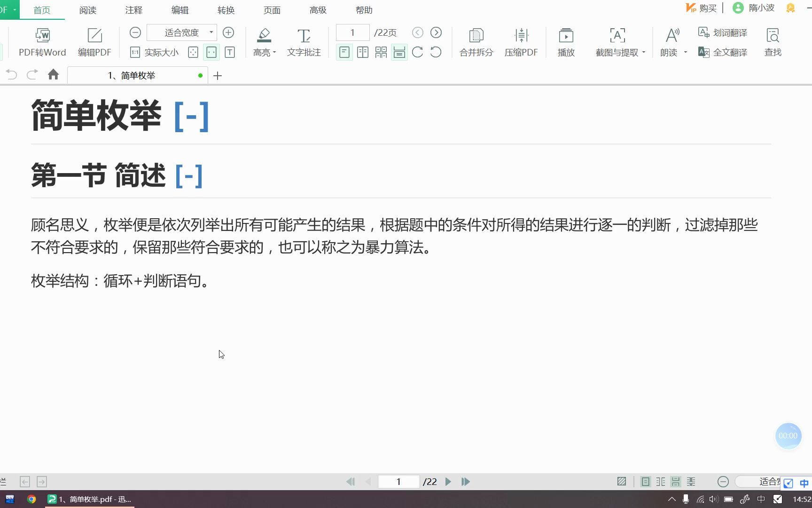
Task: Click the fit-visible T box icon
Action: click(x=230, y=52)
